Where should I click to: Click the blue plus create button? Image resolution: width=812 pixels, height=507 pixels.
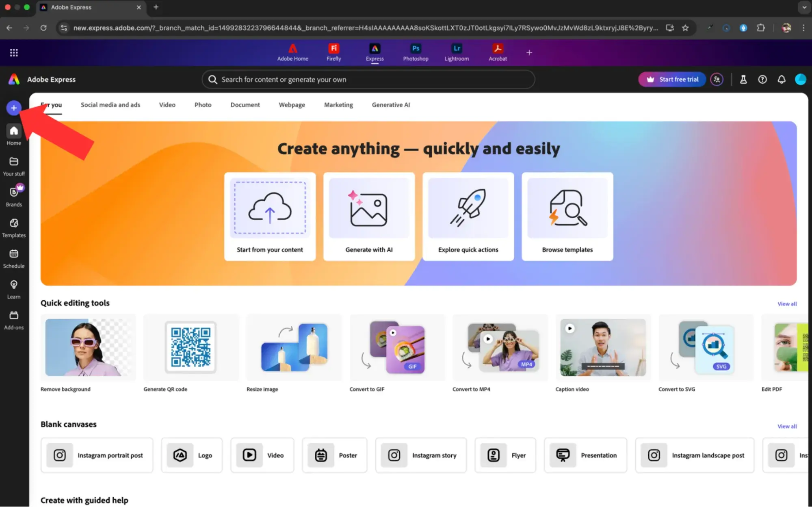click(x=14, y=108)
